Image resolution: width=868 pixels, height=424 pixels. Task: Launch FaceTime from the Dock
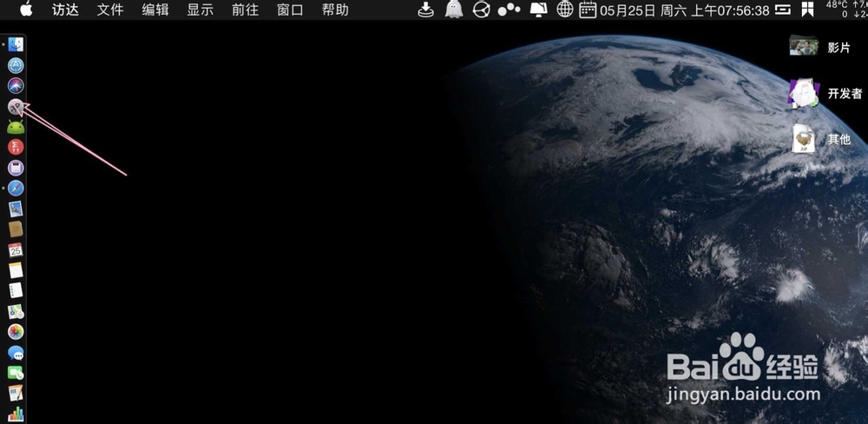tap(16, 373)
